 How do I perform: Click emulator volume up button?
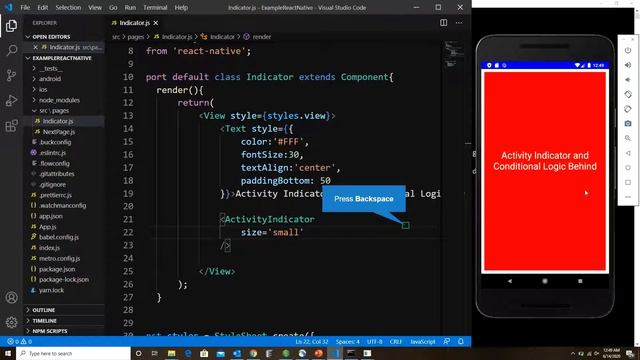point(628,65)
